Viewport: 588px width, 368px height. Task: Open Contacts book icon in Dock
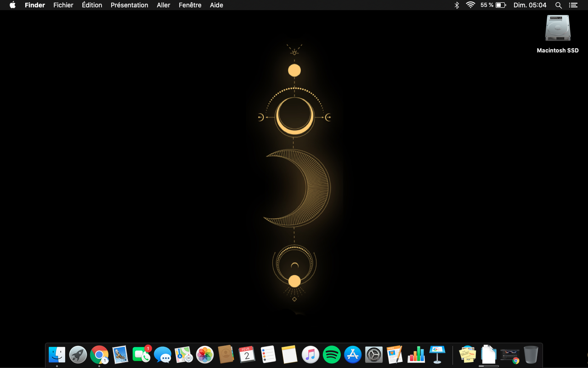(226, 355)
